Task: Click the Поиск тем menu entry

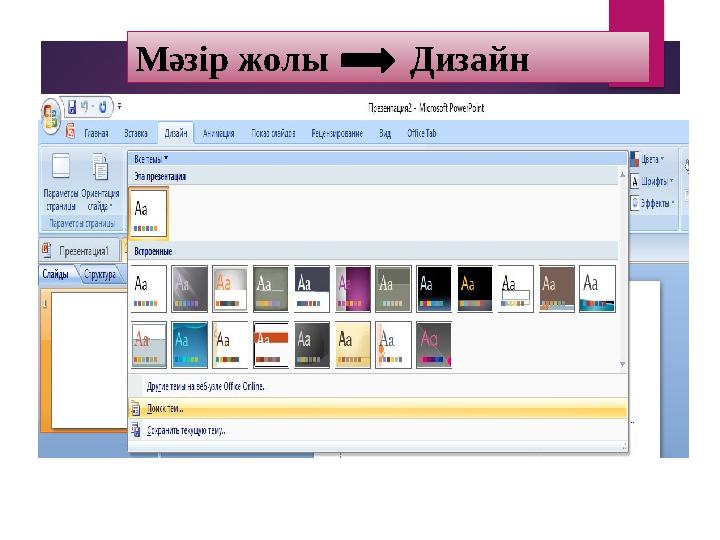Action: click(378, 408)
